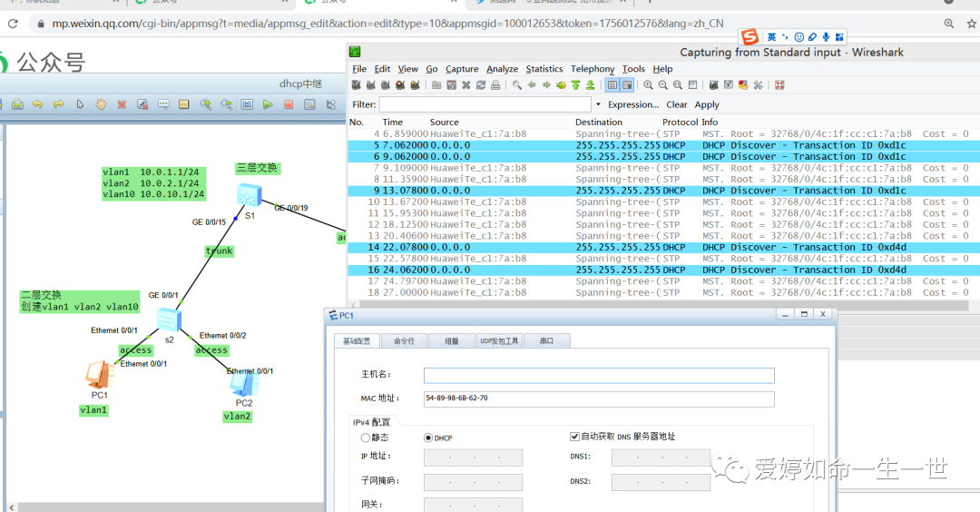Click Wireshark go to last packet icon
This screenshot has width=980, height=512.
[590, 85]
